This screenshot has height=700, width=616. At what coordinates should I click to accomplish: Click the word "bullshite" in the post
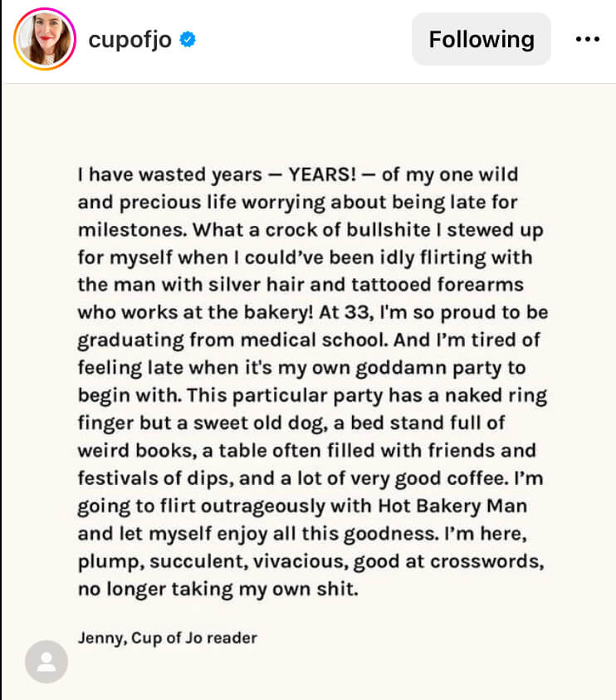click(389, 230)
